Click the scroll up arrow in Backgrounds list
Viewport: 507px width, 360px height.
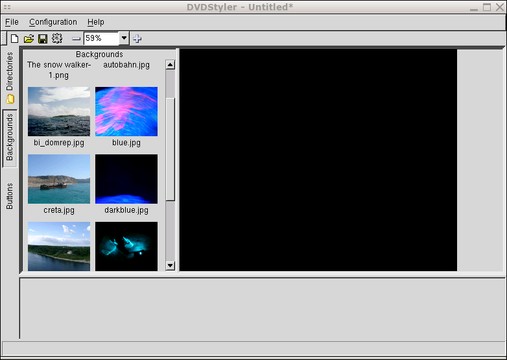(170, 65)
